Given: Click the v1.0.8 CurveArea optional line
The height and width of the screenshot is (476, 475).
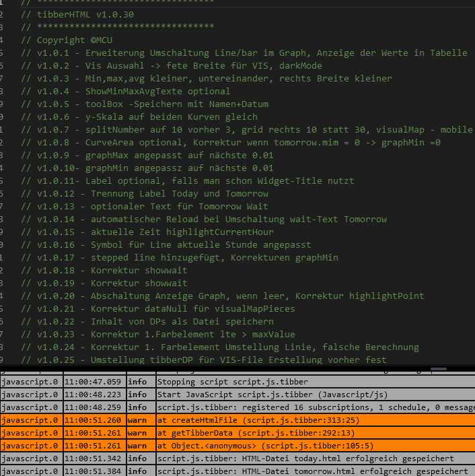Looking at the screenshot, I should click(231, 142).
